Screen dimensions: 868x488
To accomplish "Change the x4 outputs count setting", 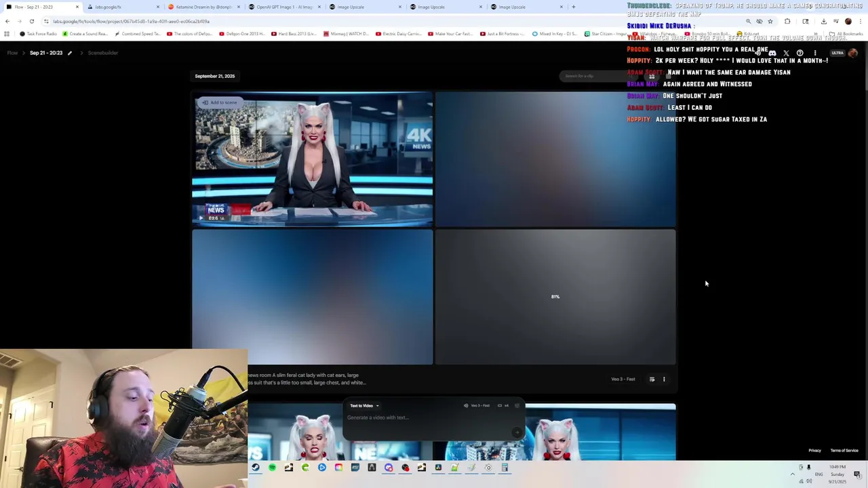I will point(503,405).
